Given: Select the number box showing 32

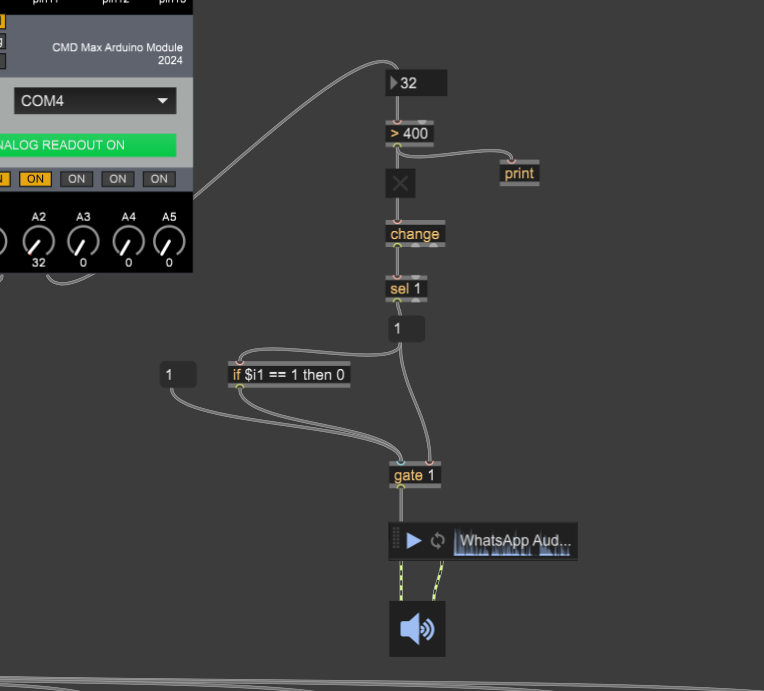Looking at the screenshot, I should coord(416,83).
